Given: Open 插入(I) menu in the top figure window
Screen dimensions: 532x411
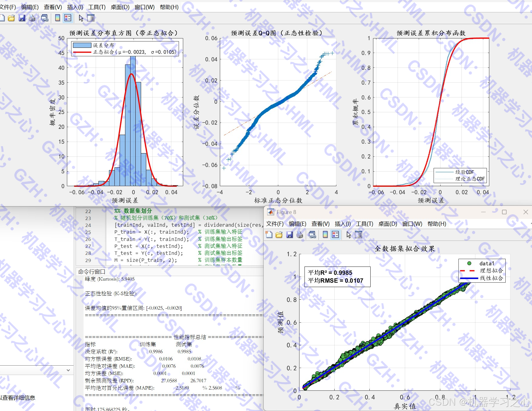Looking at the screenshot, I should (75, 7).
